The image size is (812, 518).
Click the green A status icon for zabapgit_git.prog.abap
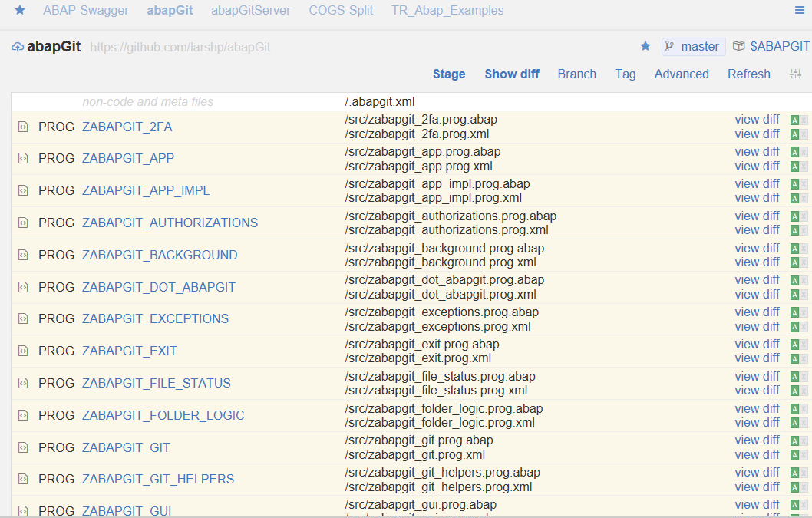[794, 440]
